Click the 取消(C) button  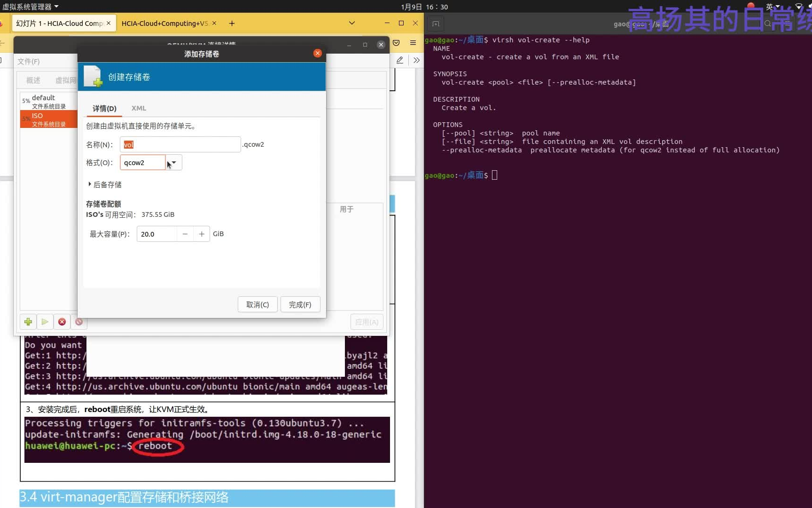coord(258,305)
